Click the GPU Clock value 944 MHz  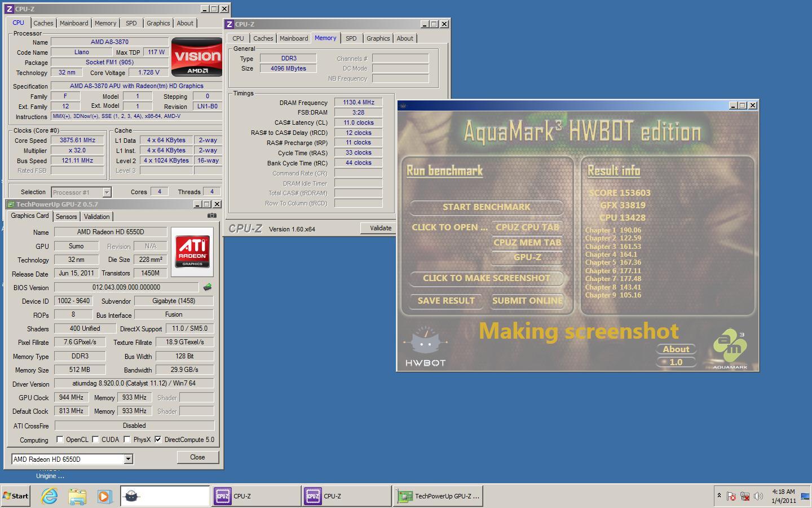click(71, 397)
